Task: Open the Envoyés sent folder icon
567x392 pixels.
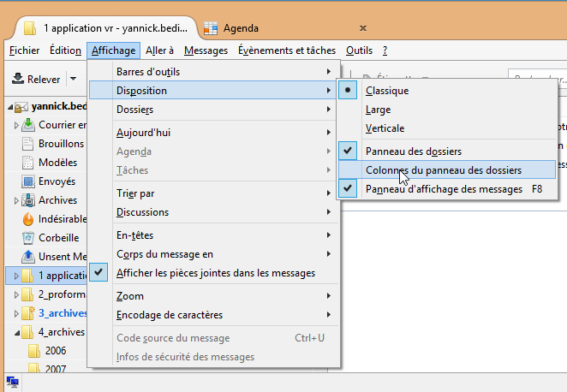Action: (x=27, y=181)
